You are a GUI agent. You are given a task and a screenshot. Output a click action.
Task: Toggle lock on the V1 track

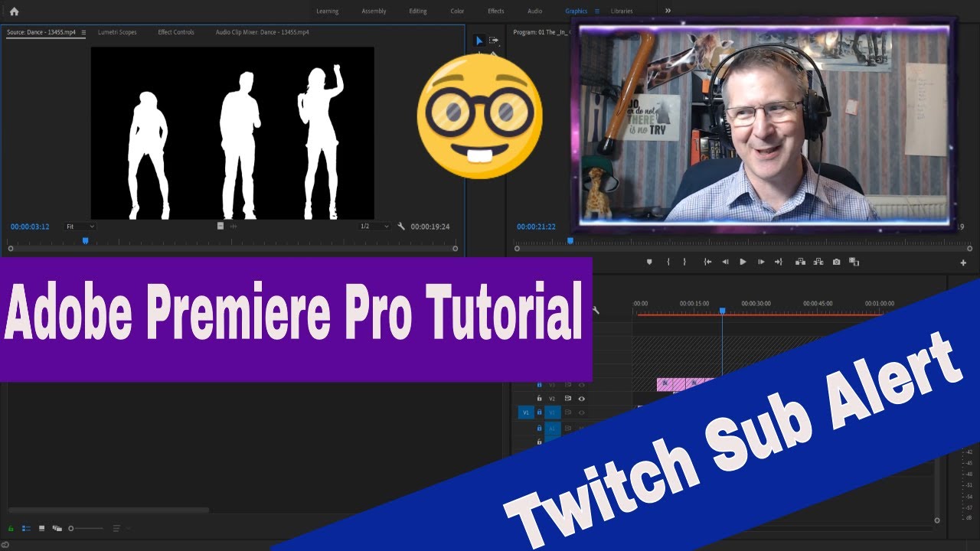click(x=539, y=412)
